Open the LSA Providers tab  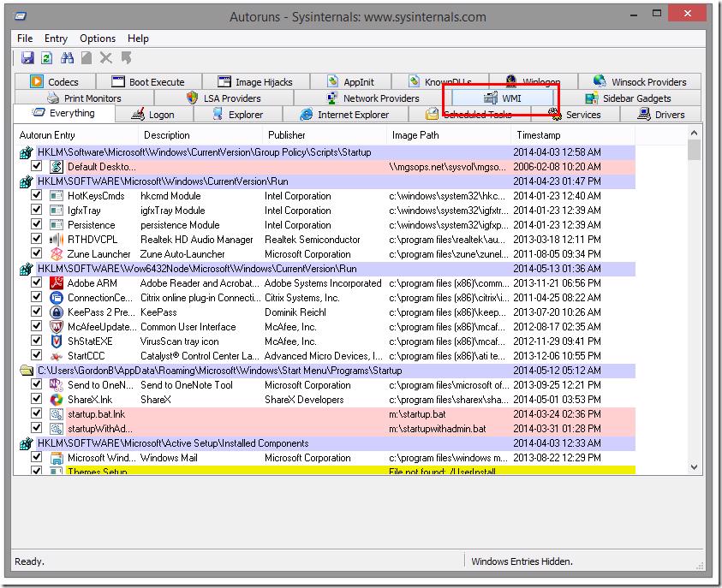224,98
